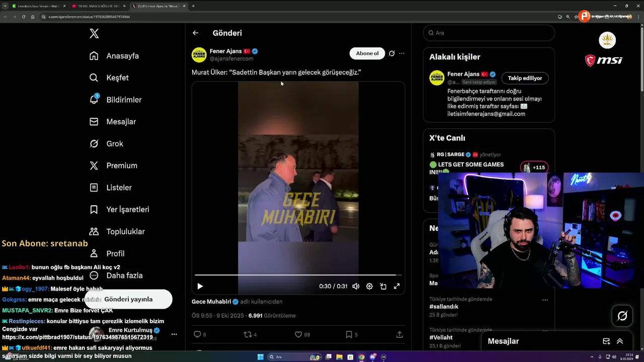Open Bildirimler notifications
The width and height of the screenshot is (644, 362).
coord(115,100)
